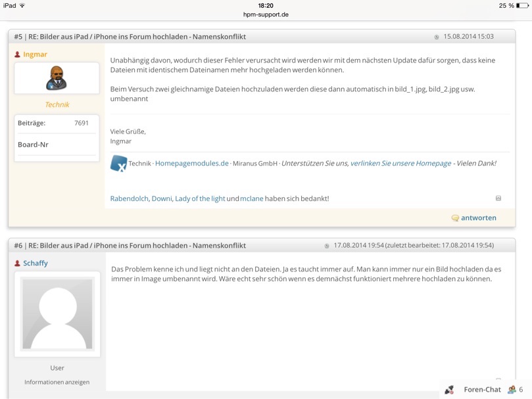Open Ingmar's user profile link
532x399 pixels.
pos(35,55)
